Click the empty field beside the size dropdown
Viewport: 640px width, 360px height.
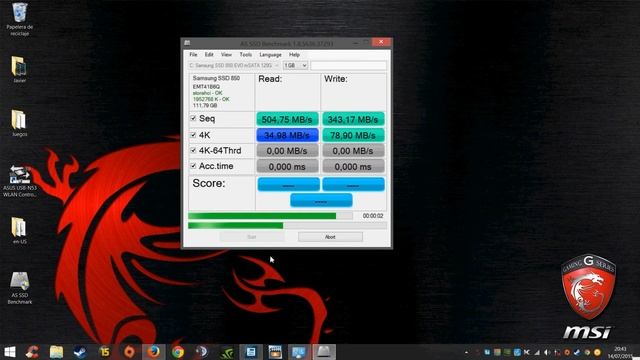349,65
